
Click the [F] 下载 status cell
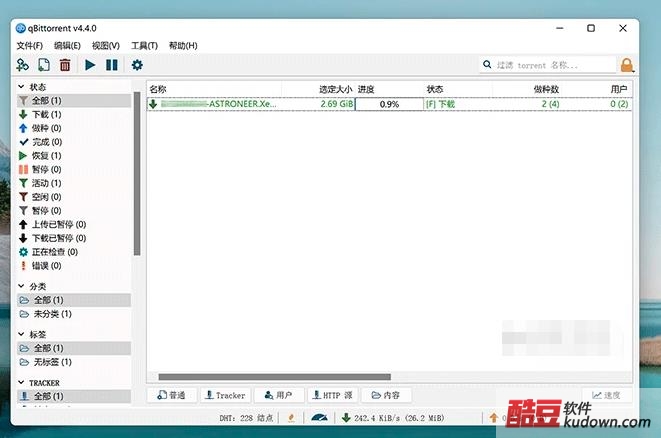(x=441, y=104)
